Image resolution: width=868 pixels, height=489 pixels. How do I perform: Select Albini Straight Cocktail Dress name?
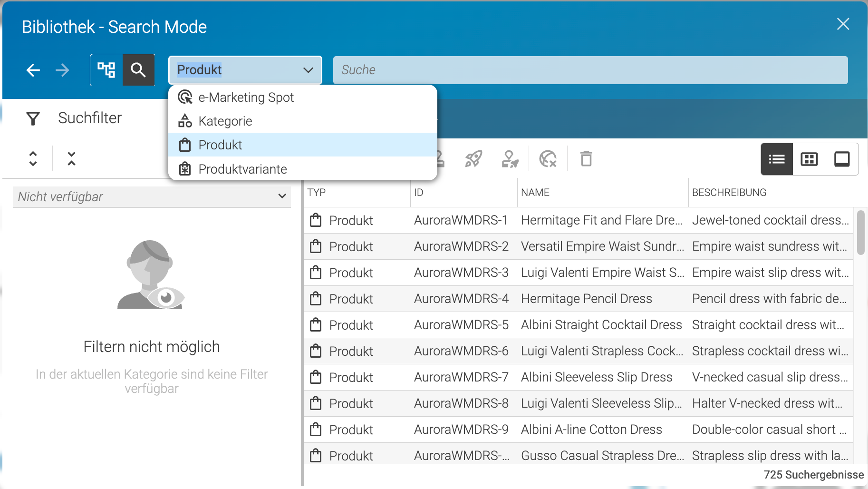pyautogui.click(x=601, y=324)
